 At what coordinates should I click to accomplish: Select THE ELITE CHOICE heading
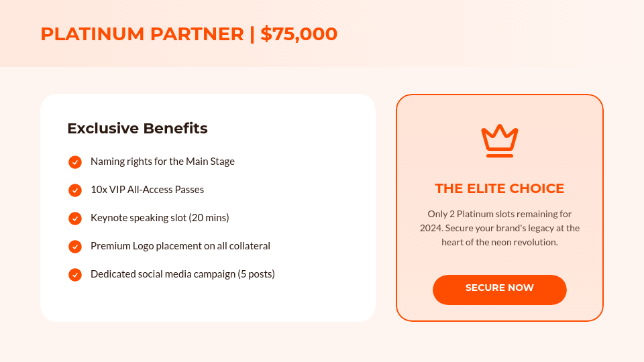(500, 188)
